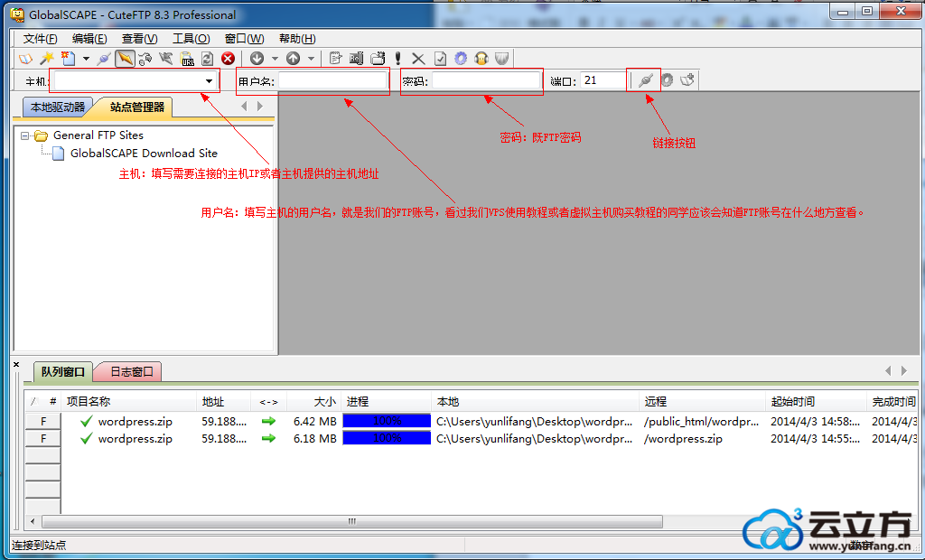The image size is (925, 560).
Task: Click the Rename icon in toolbar
Action: coord(356,59)
